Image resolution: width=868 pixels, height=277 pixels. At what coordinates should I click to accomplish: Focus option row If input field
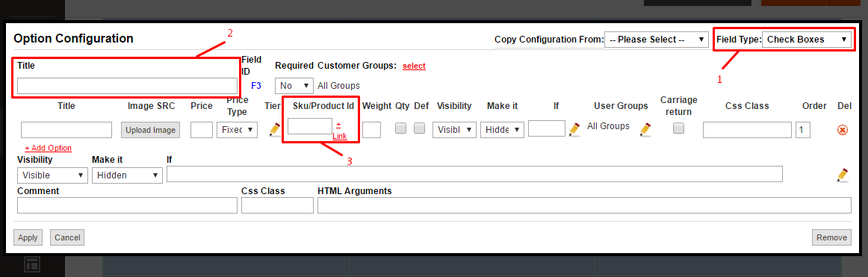click(546, 128)
